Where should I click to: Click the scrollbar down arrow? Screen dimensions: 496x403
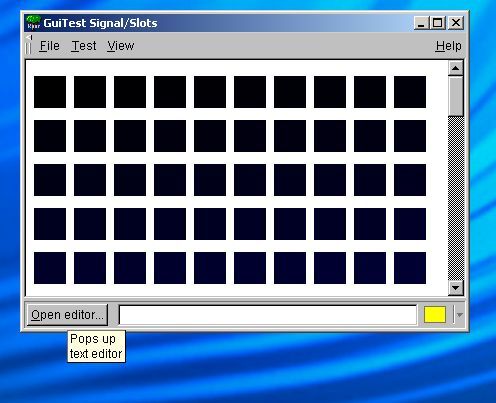(x=456, y=288)
